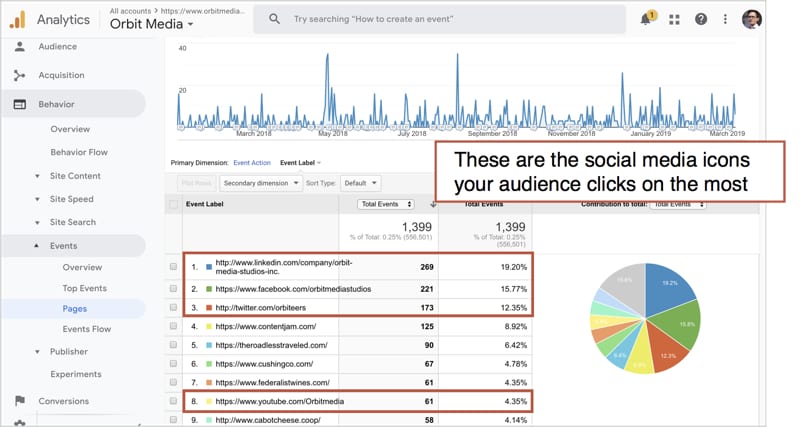Viewport: 800px width, 427px height.
Task: Check the federalistwines.com row checkbox
Action: coord(173,382)
